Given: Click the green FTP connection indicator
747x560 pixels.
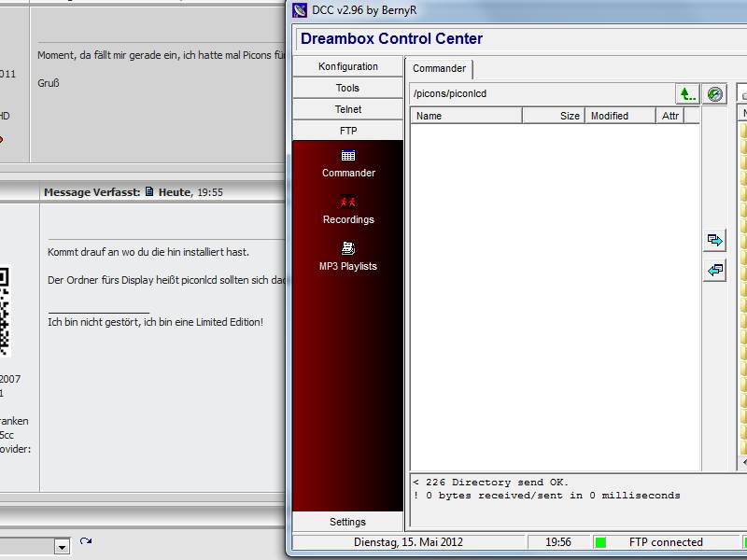Looking at the screenshot, I should coord(600,542).
